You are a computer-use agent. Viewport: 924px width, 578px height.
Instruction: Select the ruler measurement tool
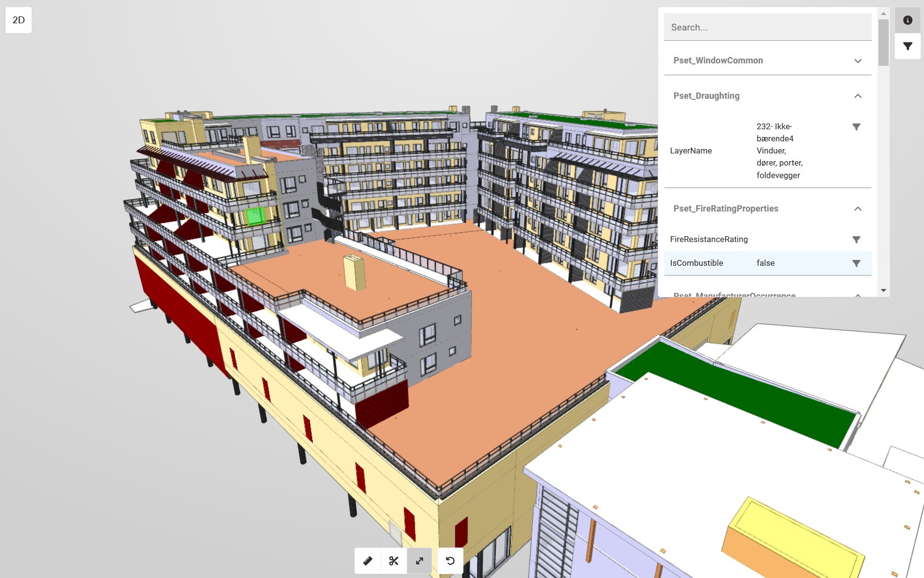368,561
